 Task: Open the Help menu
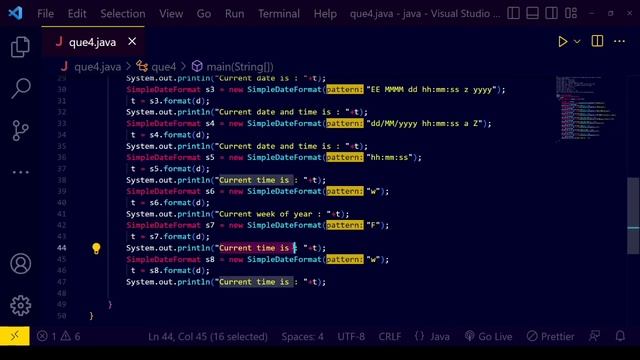tap(325, 13)
